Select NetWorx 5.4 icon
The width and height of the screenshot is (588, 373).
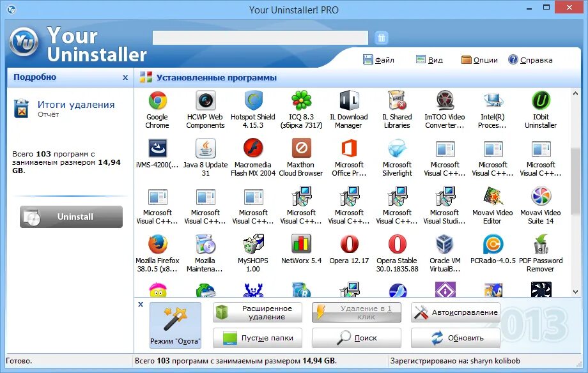pyautogui.click(x=301, y=245)
